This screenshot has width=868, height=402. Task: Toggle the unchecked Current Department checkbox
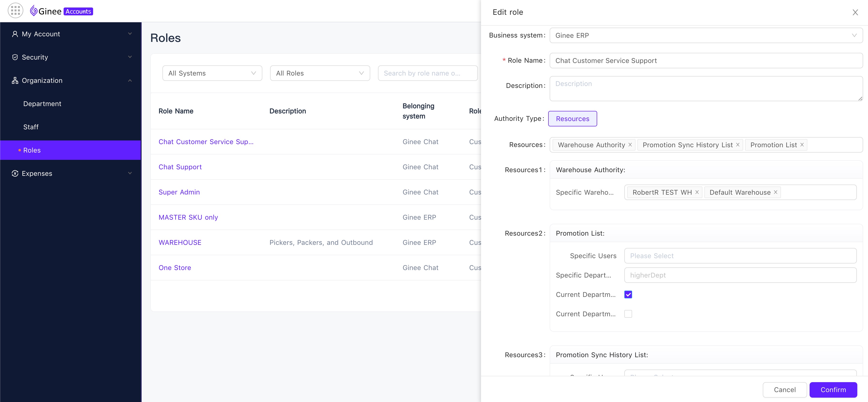point(628,314)
